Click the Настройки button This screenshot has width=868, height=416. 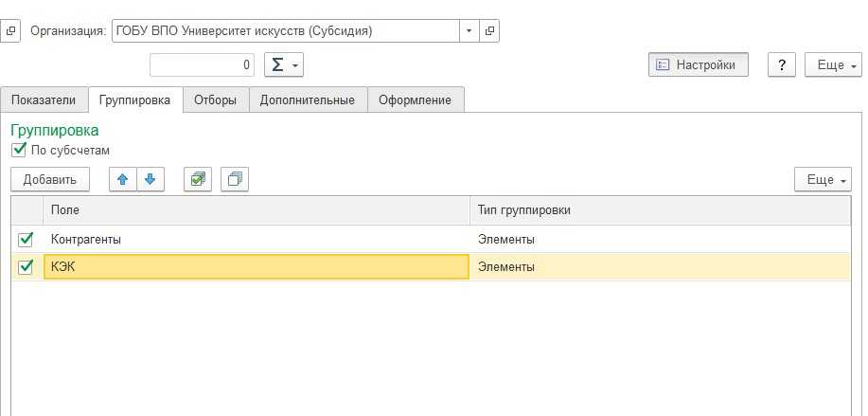click(x=699, y=64)
